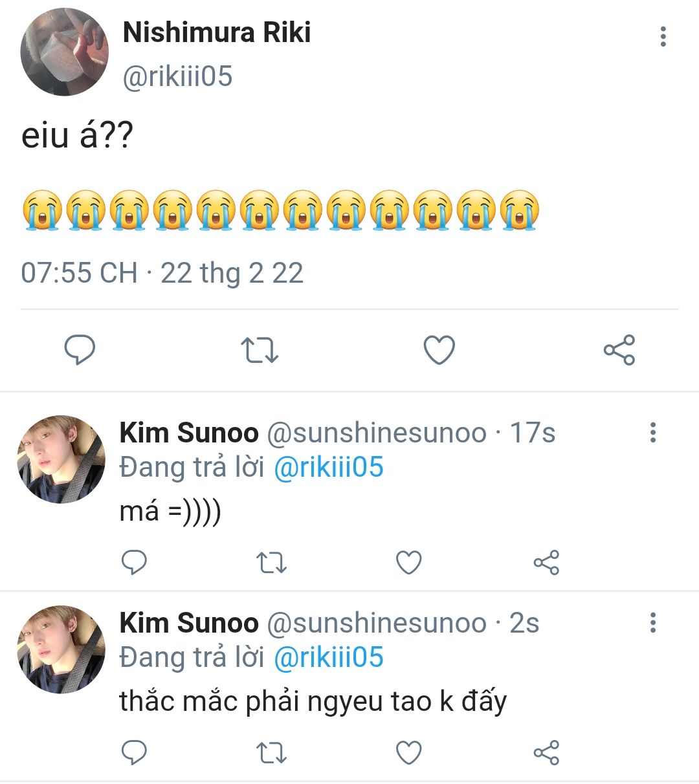699x784 pixels.
Task: Like the "má =))))" reply
Action: tap(408, 562)
